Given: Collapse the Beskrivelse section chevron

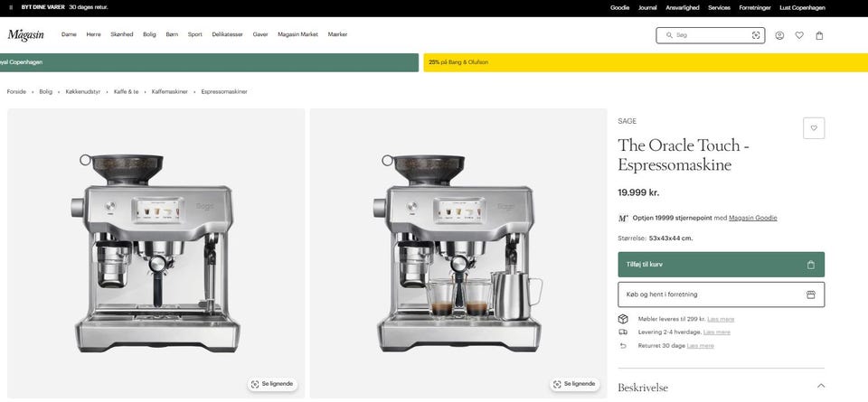Looking at the screenshot, I should [x=821, y=386].
